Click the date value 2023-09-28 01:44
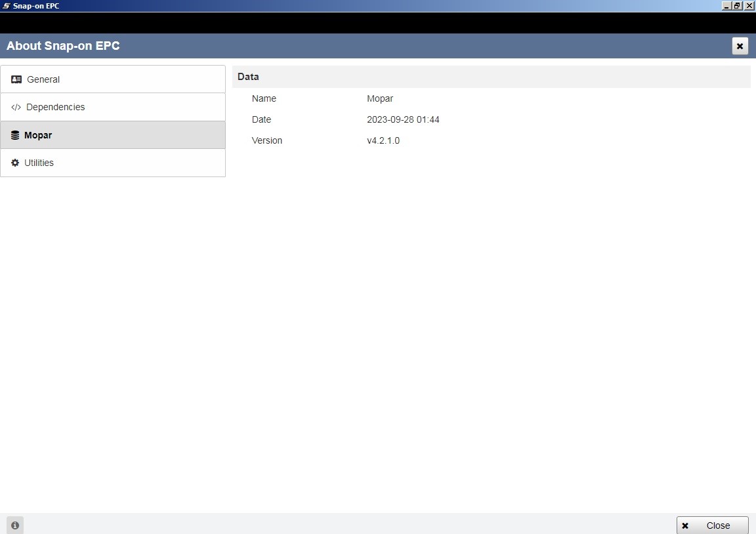The height and width of the screenshot is (534, 756). click(403, 119)
